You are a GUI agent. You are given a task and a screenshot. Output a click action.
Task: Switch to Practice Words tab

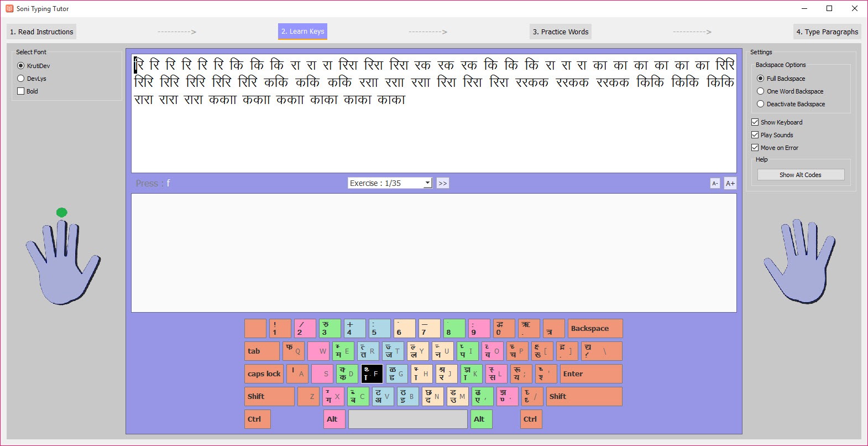coord(560,32)
